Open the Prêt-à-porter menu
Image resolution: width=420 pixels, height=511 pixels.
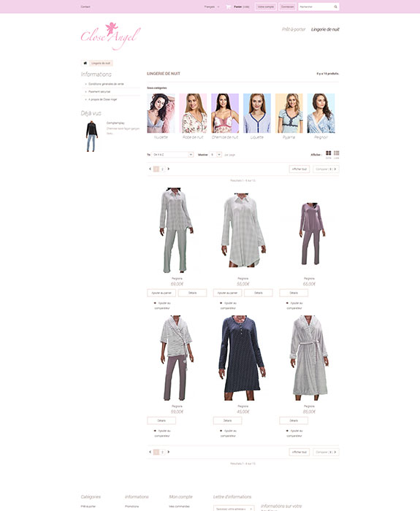click(294, 29)
